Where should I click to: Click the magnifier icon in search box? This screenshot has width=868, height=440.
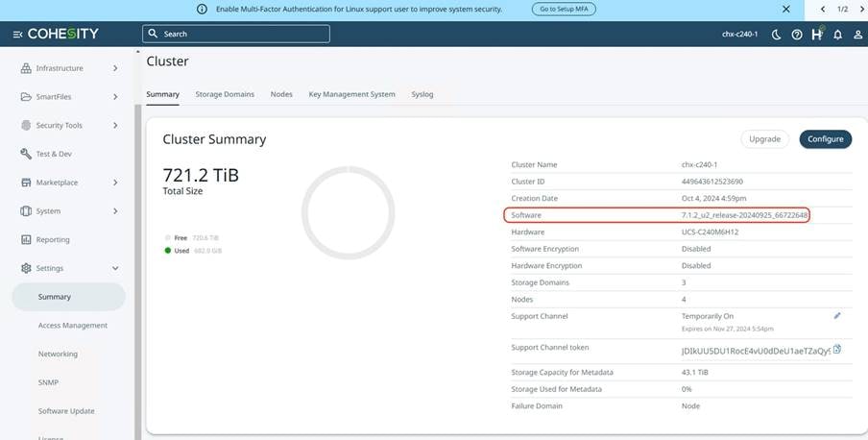click(154, 34)
